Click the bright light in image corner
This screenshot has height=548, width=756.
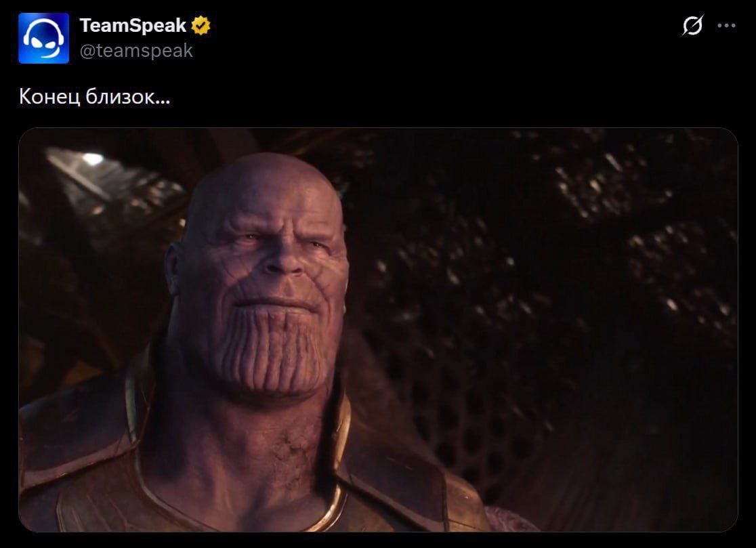92,159
